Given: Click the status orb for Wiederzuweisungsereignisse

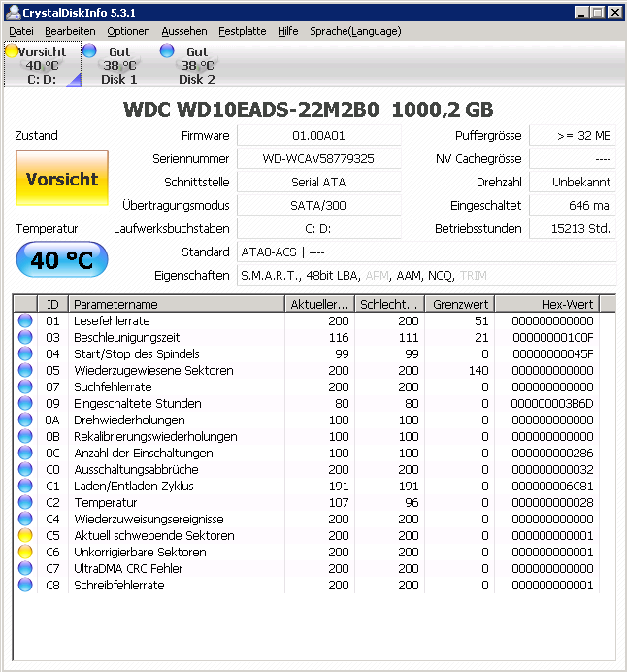Looking at the screenshot, I should click(25, 519).
